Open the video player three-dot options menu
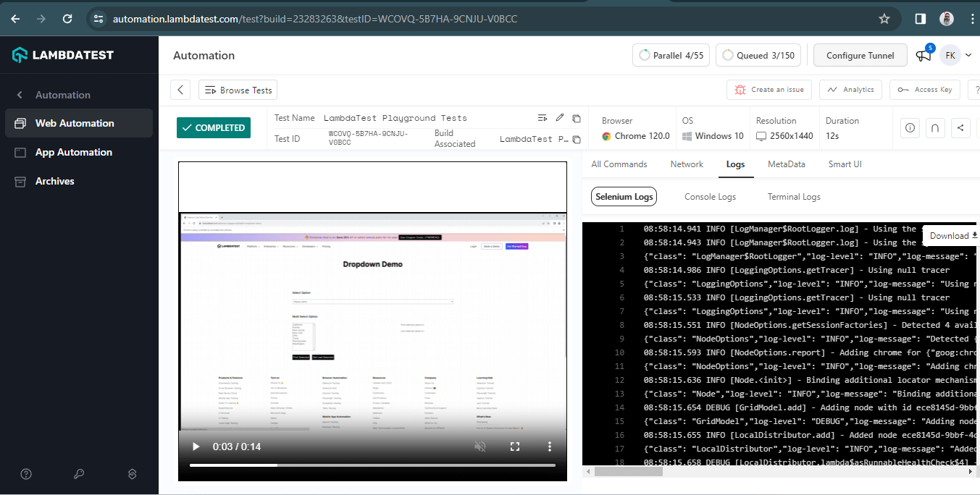Image resolution: width=980 pixels, height=495 pixels. click(549, 447)
